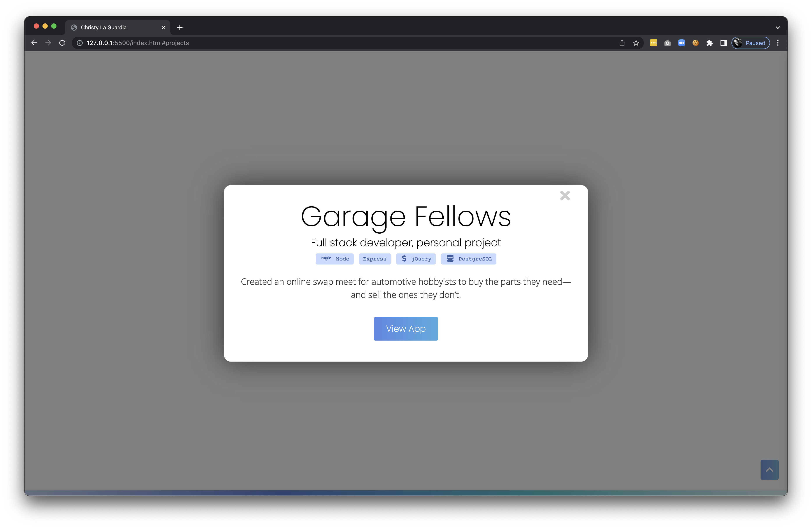This screenshot has width=812, height=528.
Task: Click the View App button
Action: [406, 329]
